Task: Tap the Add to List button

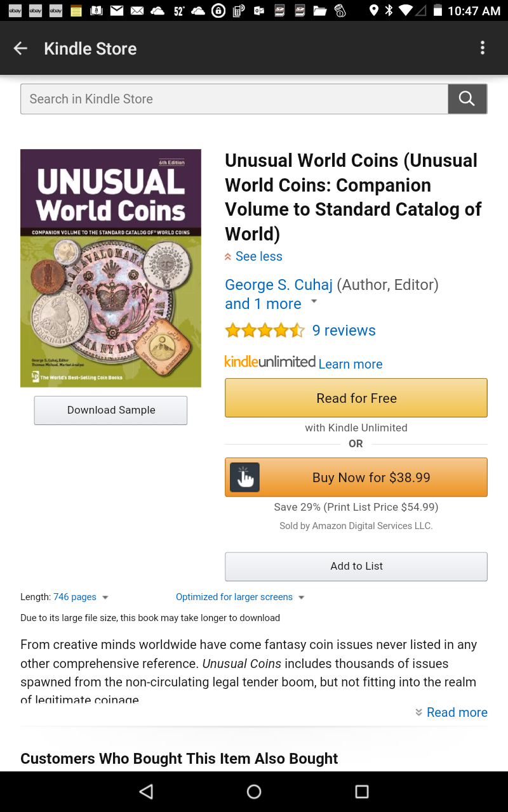Action: click(x=356, y=566)
